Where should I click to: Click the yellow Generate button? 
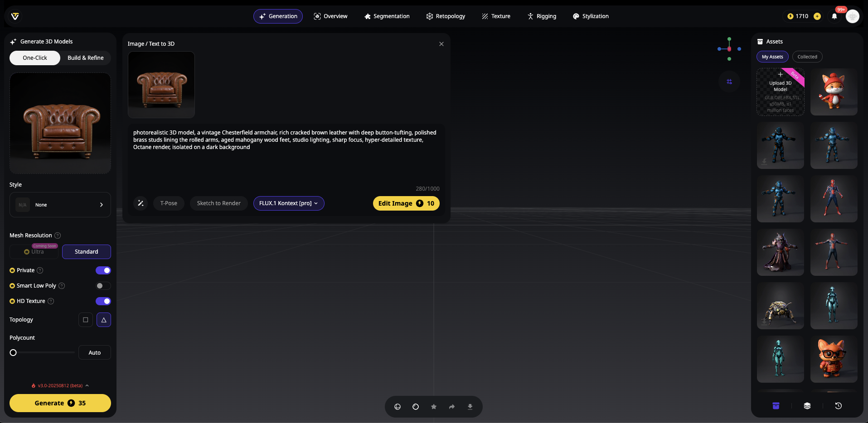point(60,403)
